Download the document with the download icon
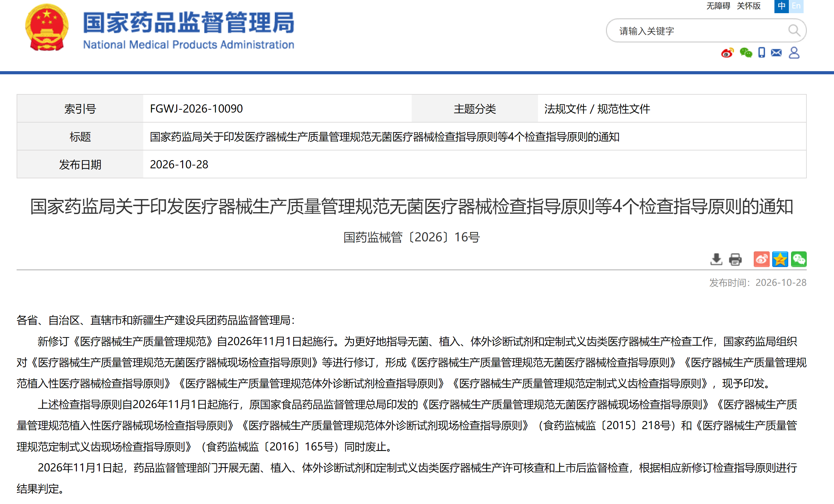834x504 pixels. click(x=716, y=260)
